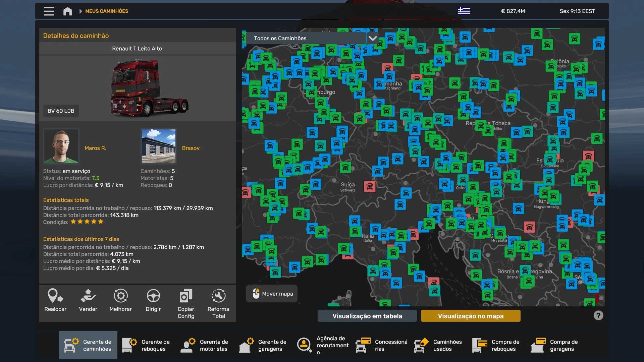The width and height of the screenshot is (644, 362).
Task: Open the hamburger main menu
Action: (49, 11)
